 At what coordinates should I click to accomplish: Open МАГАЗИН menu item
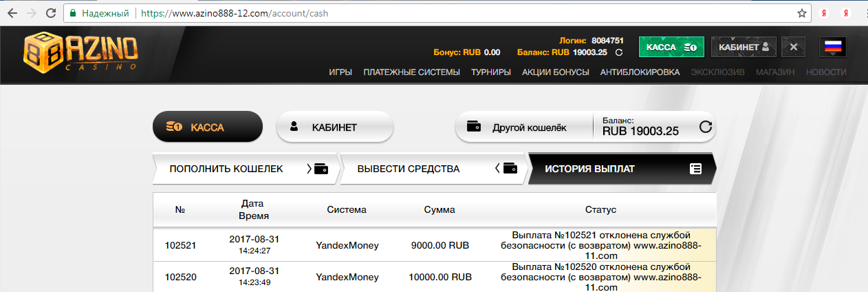pos(775,72)
